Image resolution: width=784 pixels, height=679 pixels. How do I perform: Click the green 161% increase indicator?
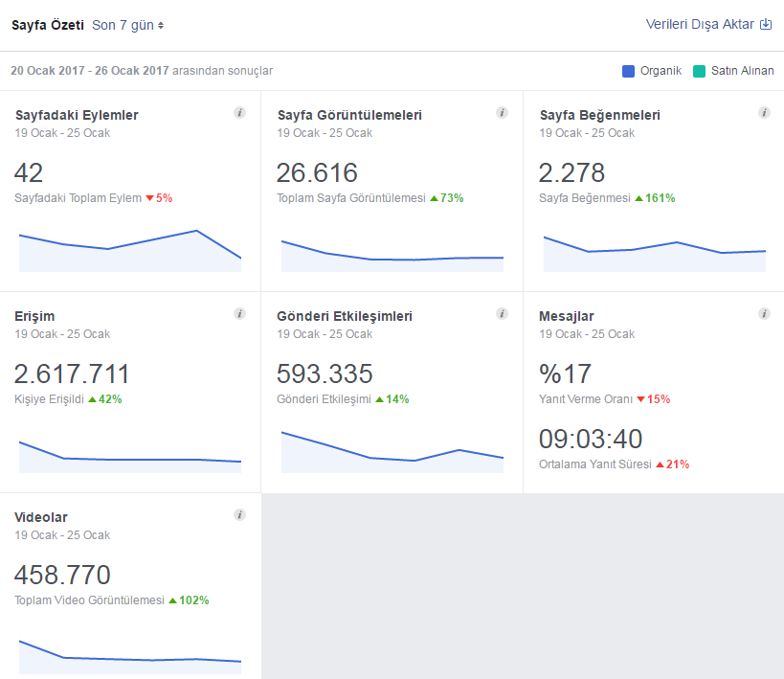[x=655, y=198]
